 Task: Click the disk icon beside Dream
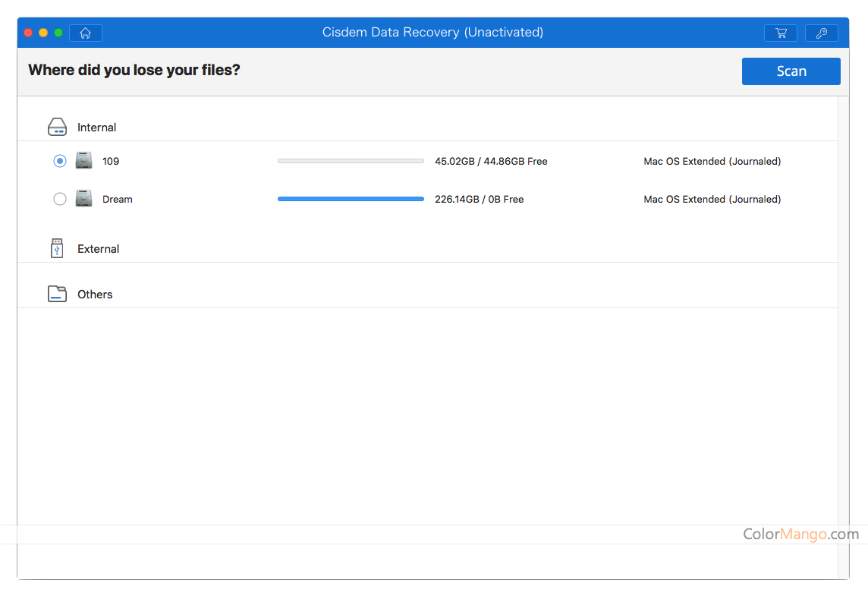pyautogui.click(x=83, y=199)
